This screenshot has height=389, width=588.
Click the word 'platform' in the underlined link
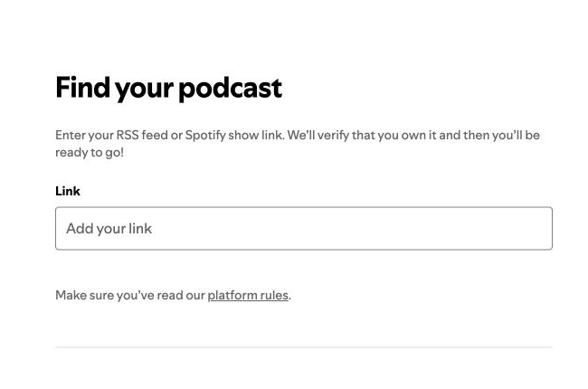pos(232,295)
